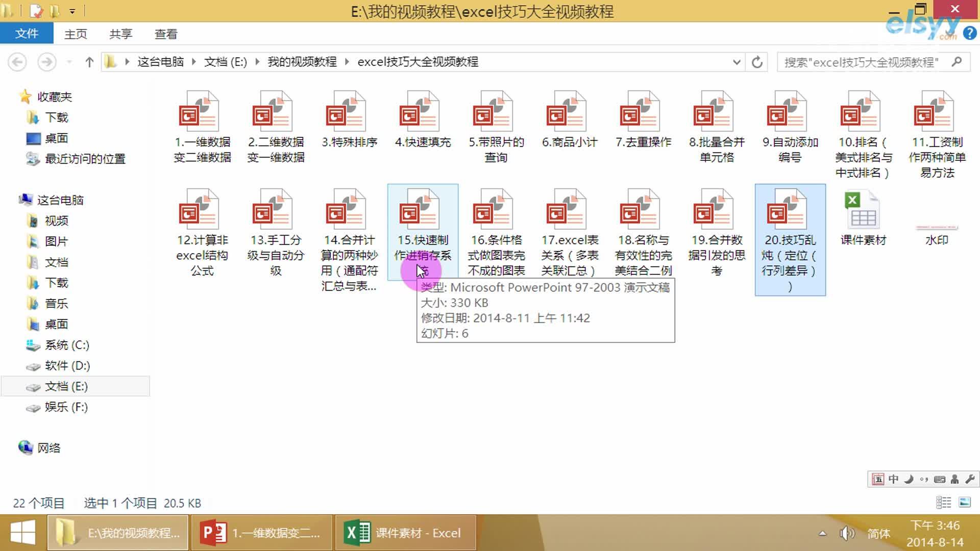Click 这台电脑 in the address breadcrumb

coord(160,62)
